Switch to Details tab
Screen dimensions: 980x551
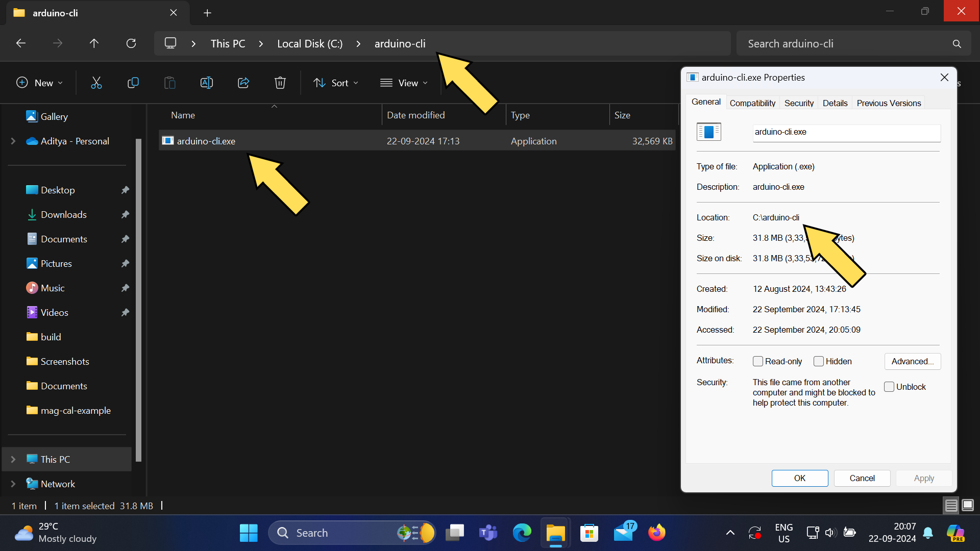pyautogui.click(x=835, y=103)
